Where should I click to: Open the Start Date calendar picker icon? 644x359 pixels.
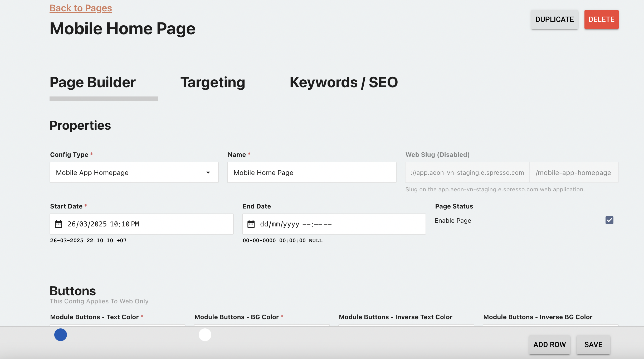[58, 224]
